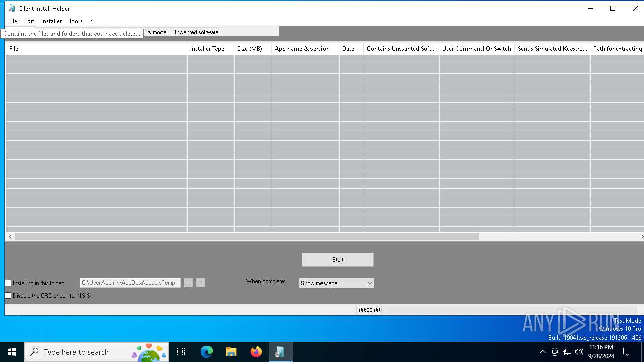Open File Explorer from taskbar

(231, 352)
